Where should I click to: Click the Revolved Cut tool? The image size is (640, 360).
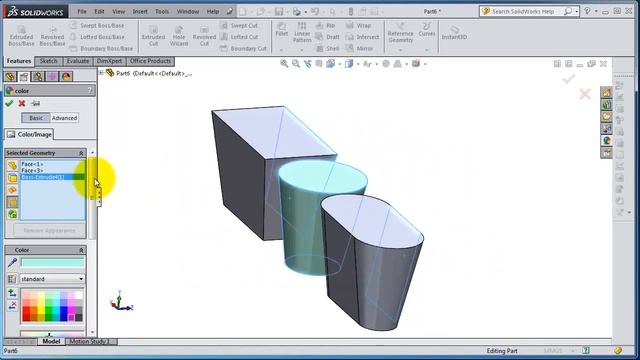click(204, 36)
